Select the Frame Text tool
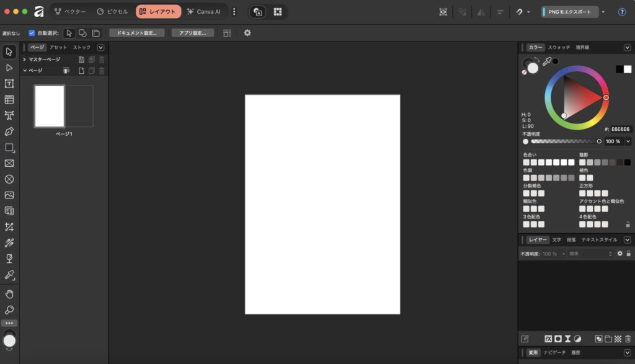This screenshot has width=635, height=364. (9, 84)
